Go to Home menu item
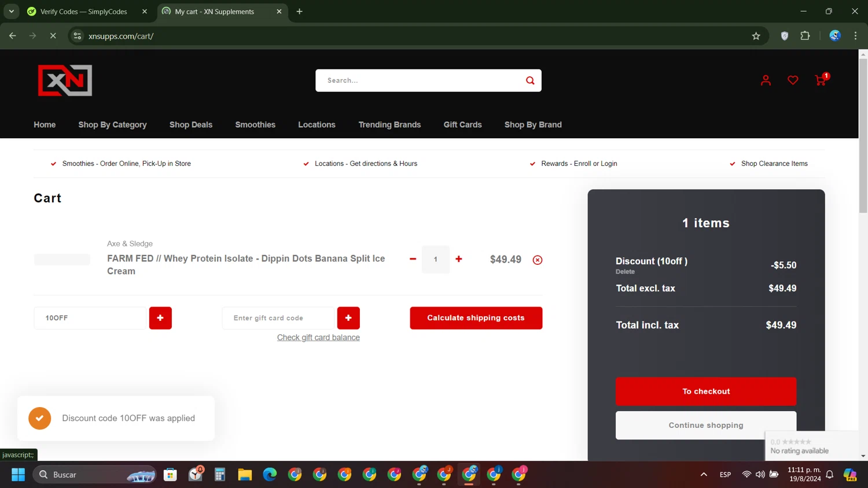 (x=45, y=125)
